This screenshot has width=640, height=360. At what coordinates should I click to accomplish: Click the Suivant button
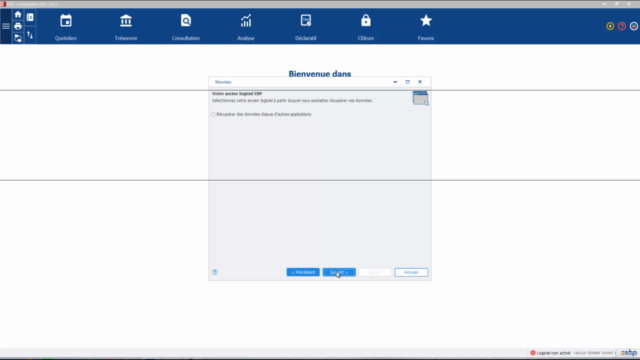coord(339,272)
